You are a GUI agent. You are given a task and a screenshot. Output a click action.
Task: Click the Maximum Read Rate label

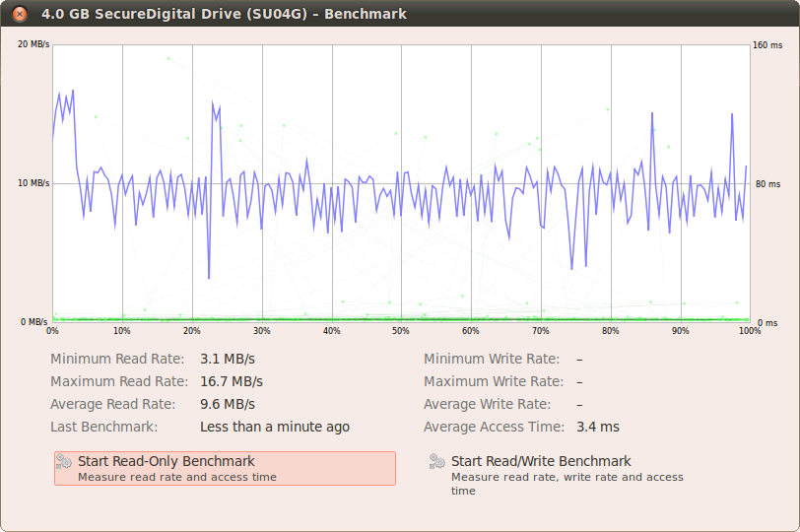click(119, 381)
